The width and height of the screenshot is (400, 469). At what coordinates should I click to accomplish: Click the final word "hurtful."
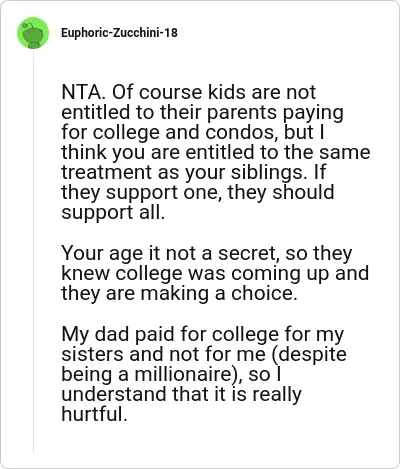pos(94,414)
